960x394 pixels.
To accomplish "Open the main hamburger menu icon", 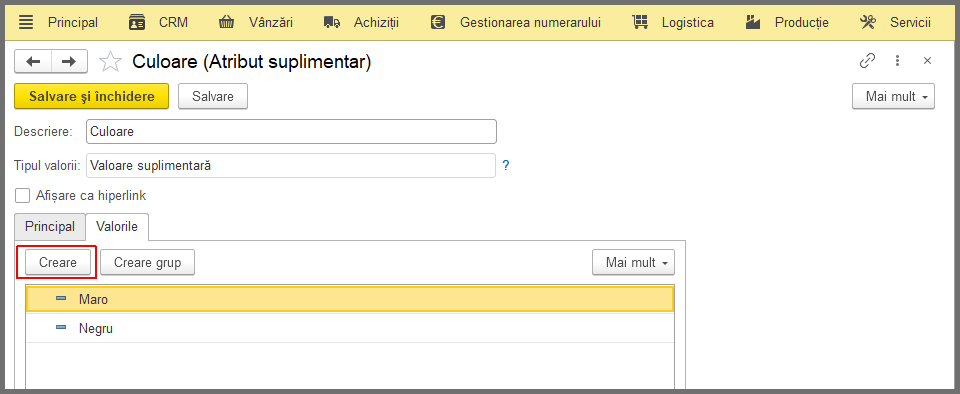I will pyautogui.click(x=26, y=23).
